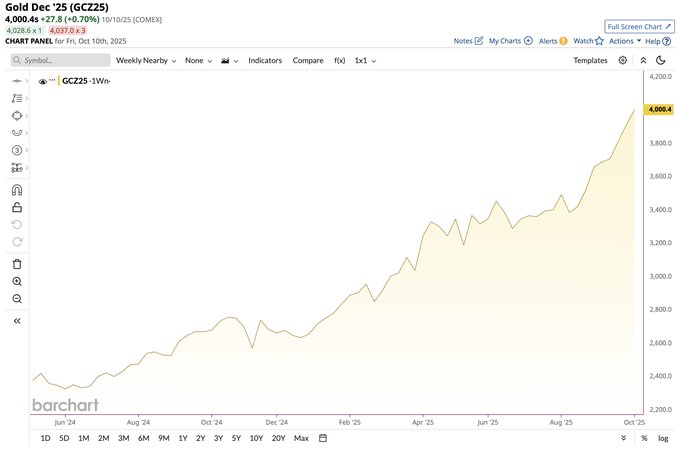Toggle GCZ25 series visibility eye icon
Viewport: 680px width, 449px height.
[x=42, y=81]
